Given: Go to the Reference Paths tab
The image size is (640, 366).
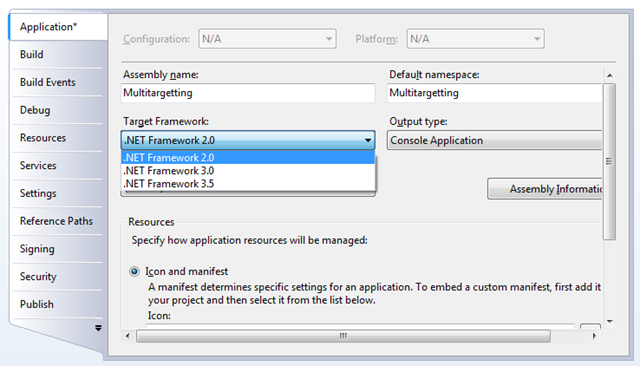Looking at the screenshot, I should coord(57,221).
